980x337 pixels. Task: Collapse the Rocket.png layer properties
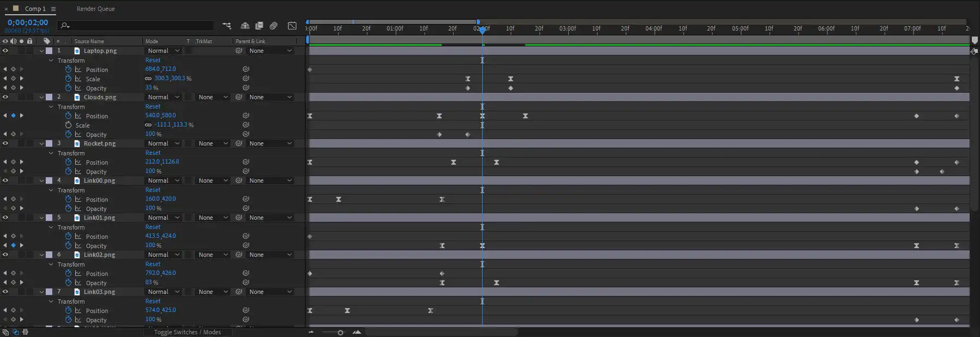41,143
